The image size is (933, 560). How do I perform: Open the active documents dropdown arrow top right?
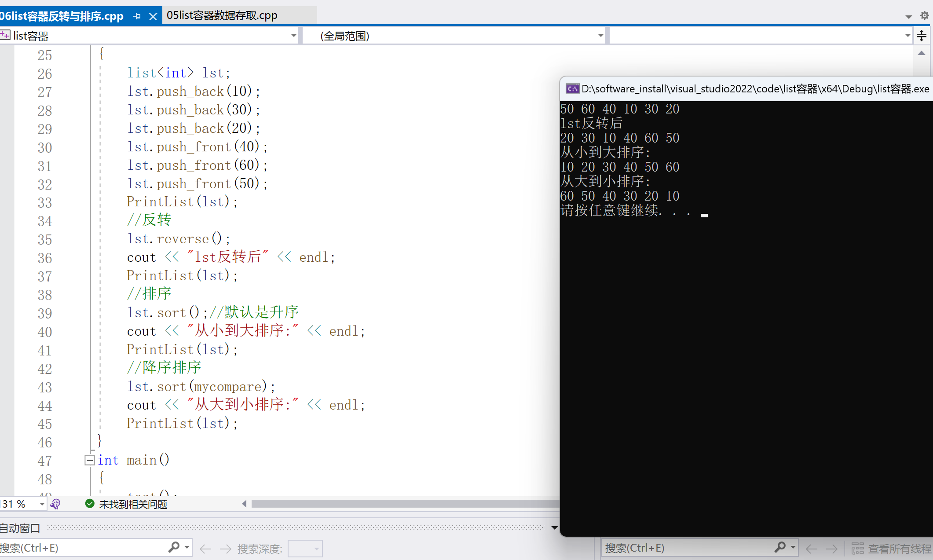coord(908,15)
